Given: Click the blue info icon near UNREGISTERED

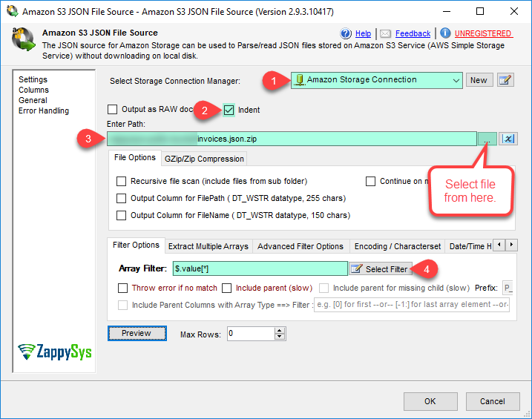Looking at the screenshot, I should pyautogui.click(x=445, y=33).
